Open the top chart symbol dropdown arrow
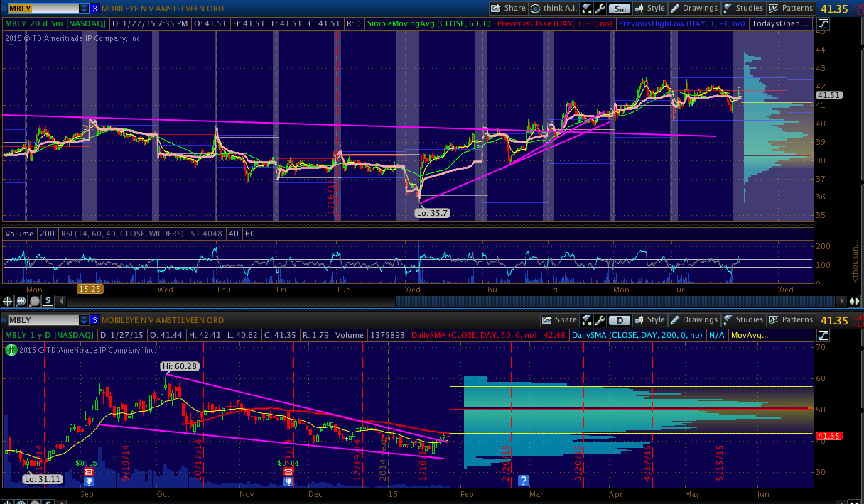The image size is (864, 504). tap(84, 9)
